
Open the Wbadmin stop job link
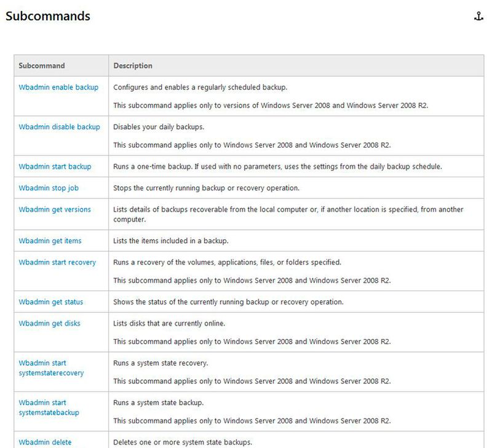tap(49, 188)
